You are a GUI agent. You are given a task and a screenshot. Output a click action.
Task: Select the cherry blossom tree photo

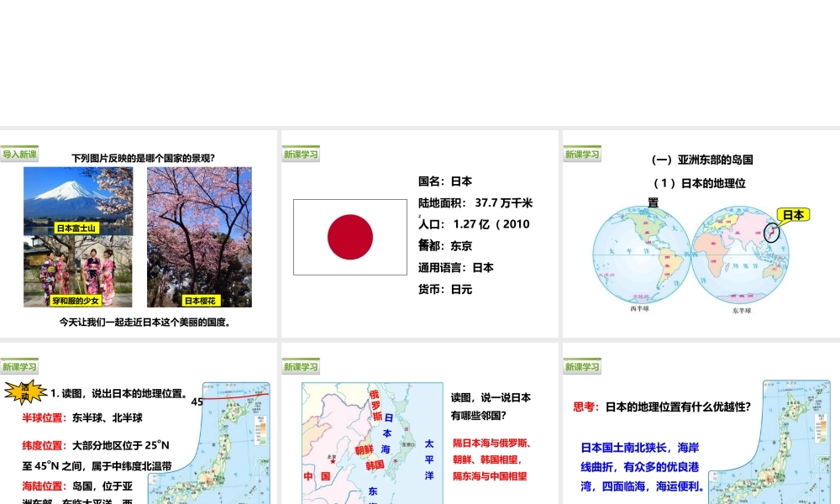coord(199,237)
